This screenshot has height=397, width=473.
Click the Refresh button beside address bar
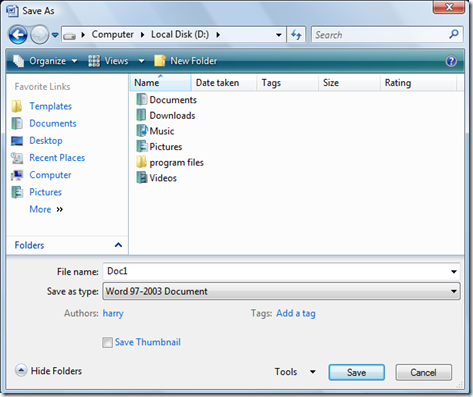click(296, 35)
